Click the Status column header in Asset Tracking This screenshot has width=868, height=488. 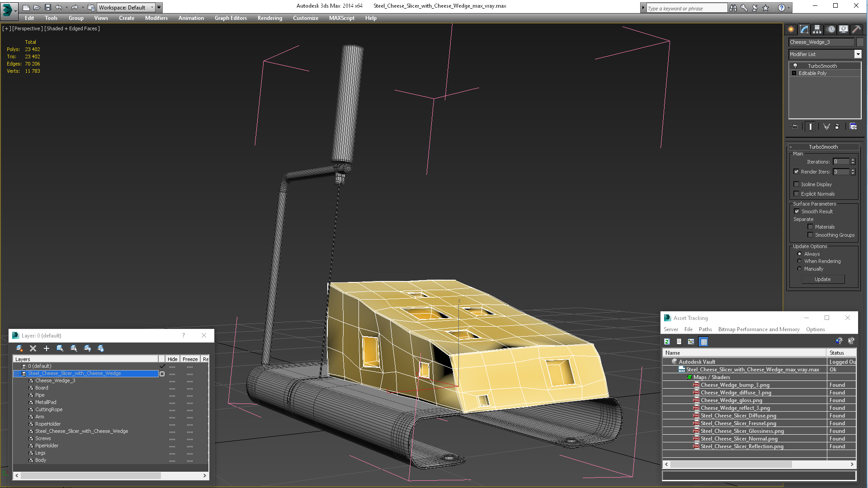tap(841, 353)
